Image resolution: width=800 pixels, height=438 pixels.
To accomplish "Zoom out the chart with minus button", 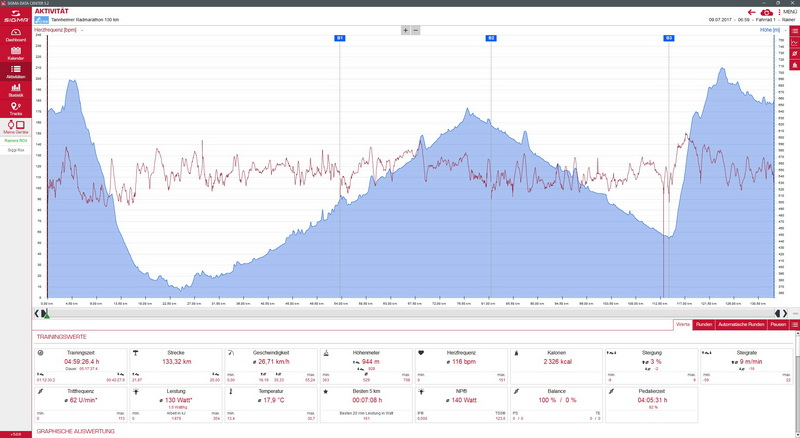I will click(x=416, y=30).
